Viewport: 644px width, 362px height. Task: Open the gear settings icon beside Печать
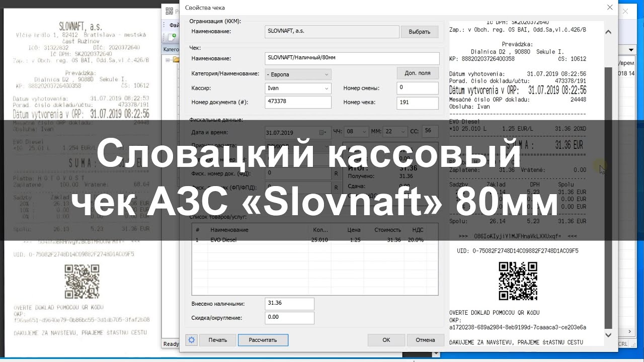191,340
